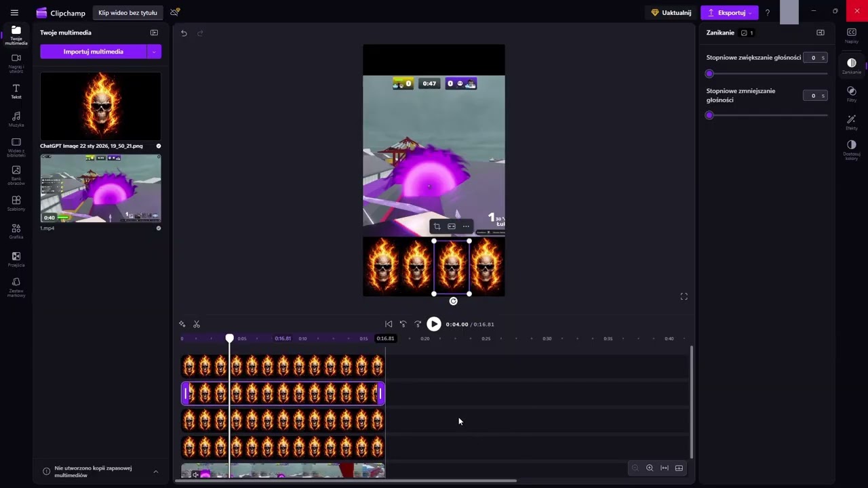Click the timeline playhead marker
Viewport: 868px width, 488px height.
click(230, 338)
